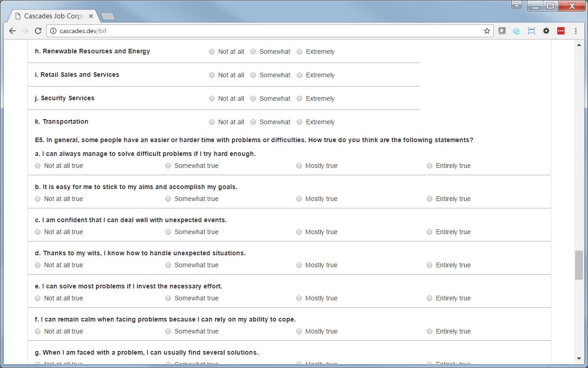Open the red extension icon with dots

[561, 31]
